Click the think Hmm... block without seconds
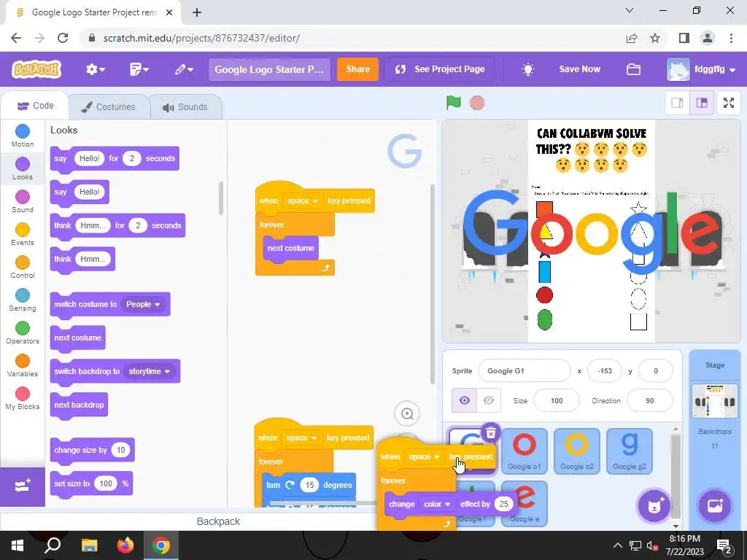Viewport: 747px width, 560px height. coord(82,259)
